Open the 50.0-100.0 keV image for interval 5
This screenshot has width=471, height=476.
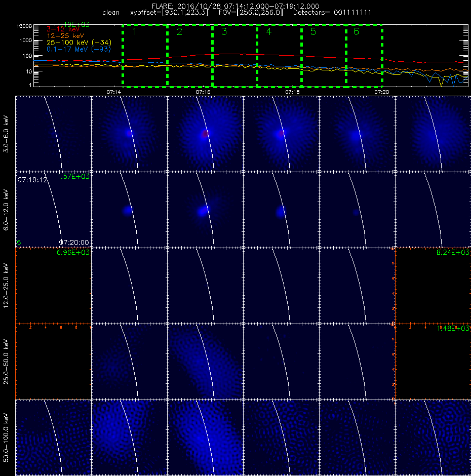pyautogui.click(x=357, y=438)
